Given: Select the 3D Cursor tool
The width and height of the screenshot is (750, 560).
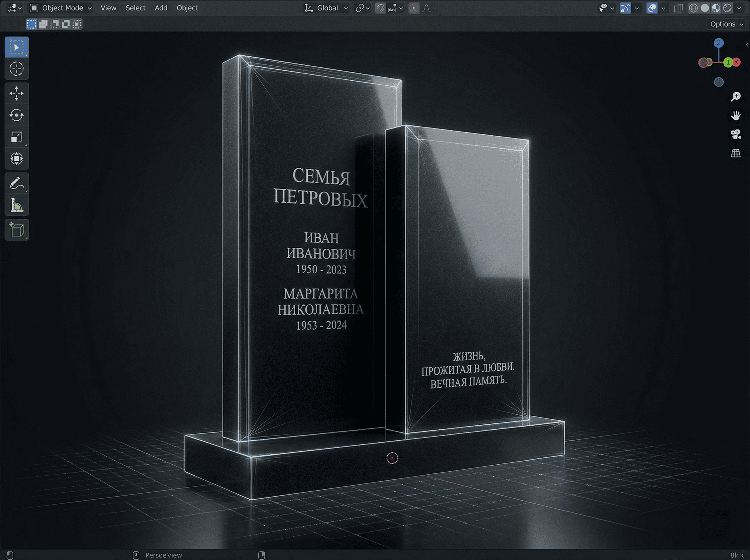Looking at the screenshot, I should (17, 69).
